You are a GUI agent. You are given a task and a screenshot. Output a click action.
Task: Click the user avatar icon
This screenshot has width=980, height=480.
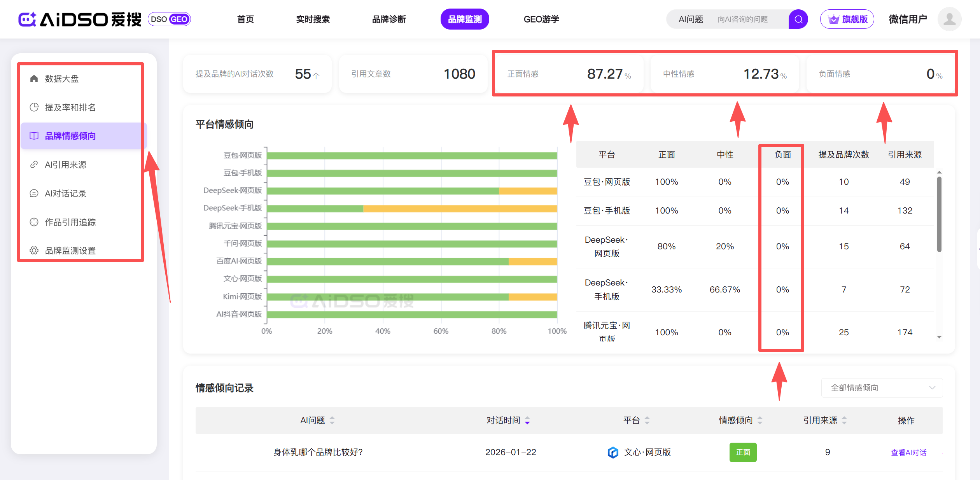coord(949,19)
